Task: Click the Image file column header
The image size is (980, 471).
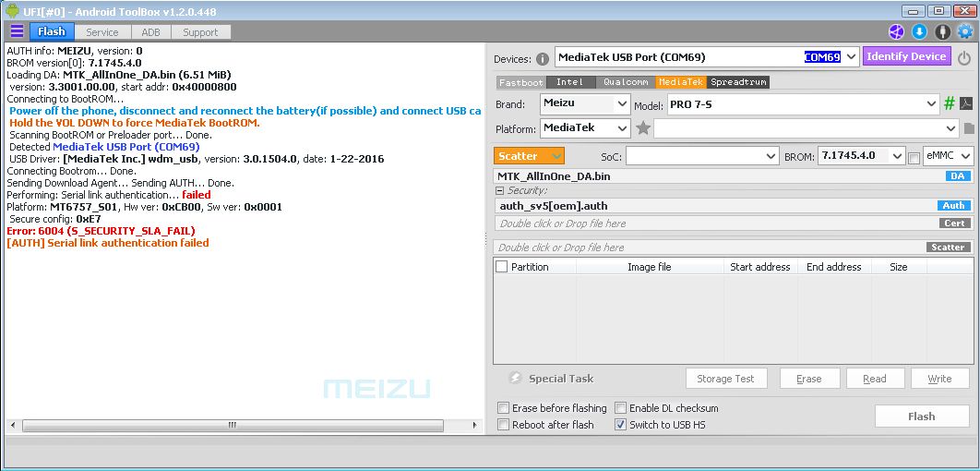Action: click(x=650, y=267)
